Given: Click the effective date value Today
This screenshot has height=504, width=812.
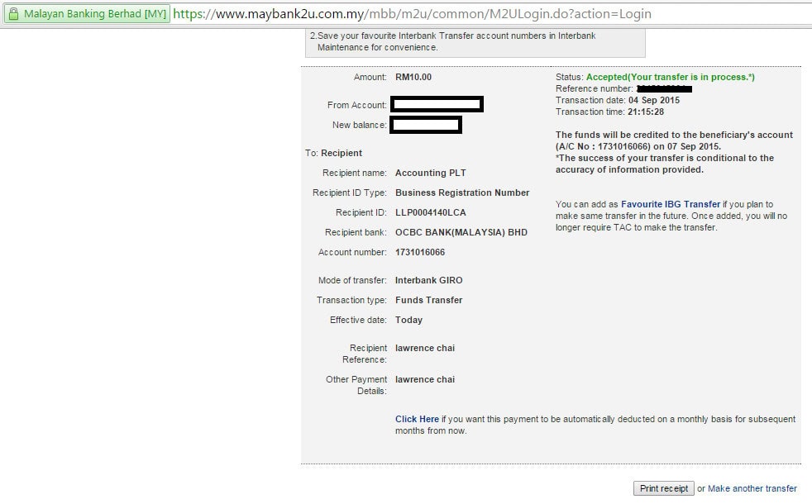Looking at the screenshot, I should 408,321.
